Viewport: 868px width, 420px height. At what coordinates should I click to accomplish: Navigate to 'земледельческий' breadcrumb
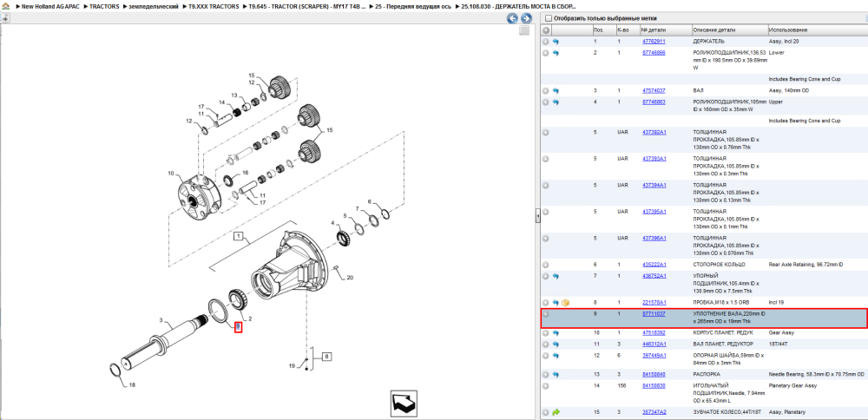pos(154,7)
